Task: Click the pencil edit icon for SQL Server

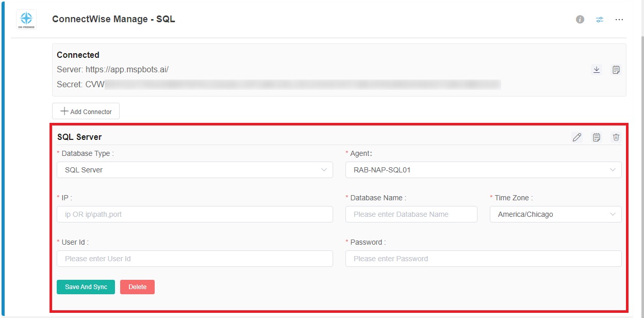Action: click(577, 137)
